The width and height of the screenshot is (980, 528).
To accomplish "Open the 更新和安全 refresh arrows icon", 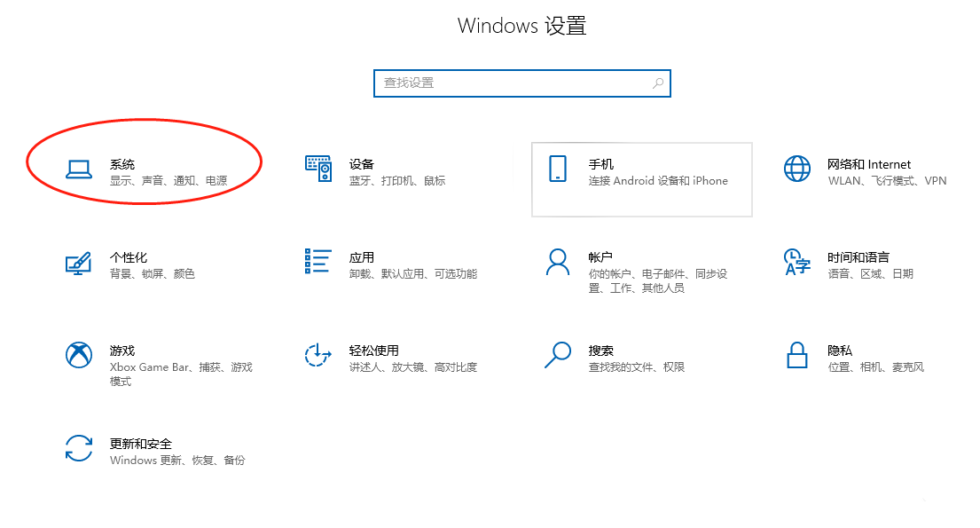I will coord(79,448).
